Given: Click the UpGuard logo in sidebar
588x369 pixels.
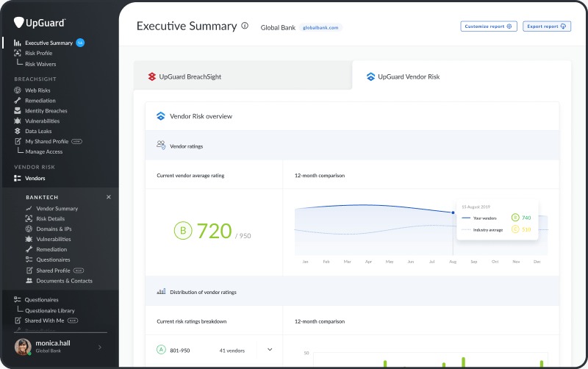Looking at the screenshot, I should (x=40, y=23).
